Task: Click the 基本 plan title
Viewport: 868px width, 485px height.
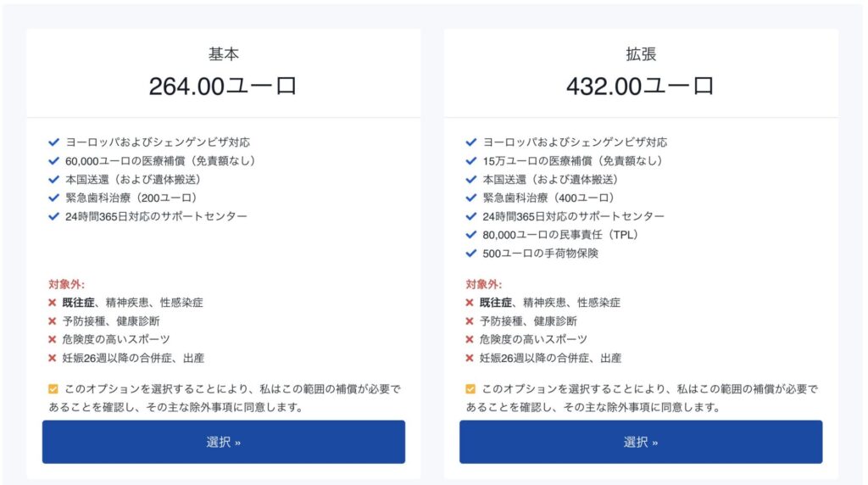Action: [224, 54]
